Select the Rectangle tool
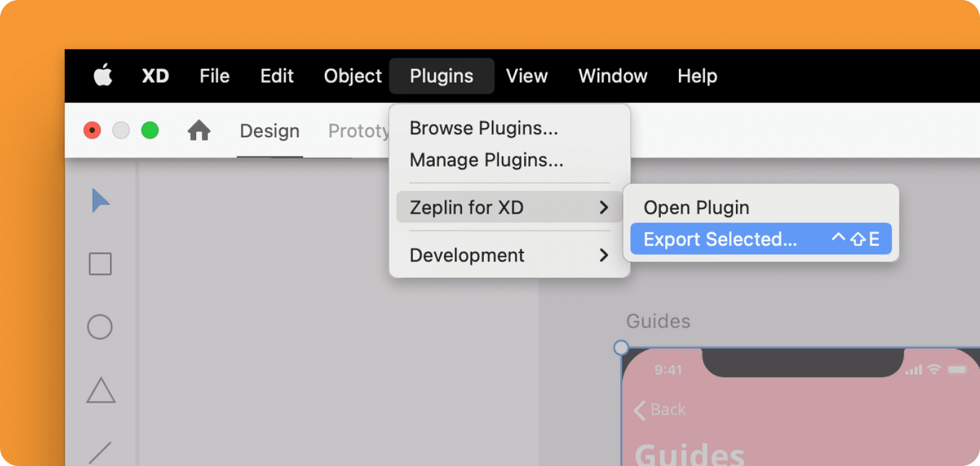The image size is (980, 466). coord(100,264)
